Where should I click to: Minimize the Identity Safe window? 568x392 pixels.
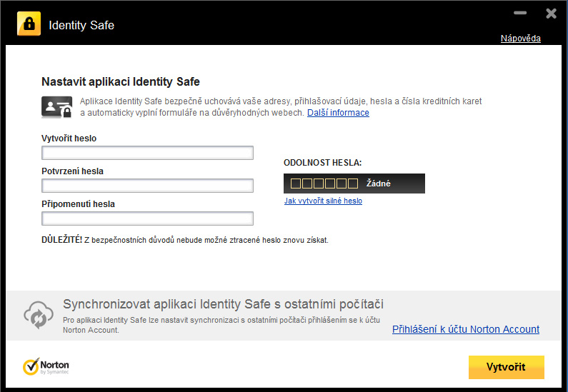tap(519, 12)
